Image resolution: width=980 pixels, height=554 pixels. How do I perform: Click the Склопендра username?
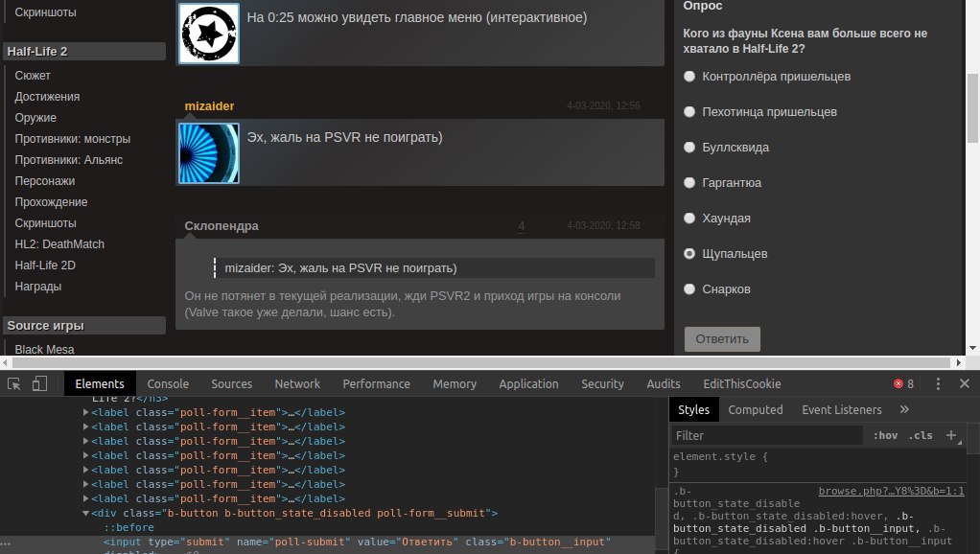pyautogui.click(x=222, y=226)
